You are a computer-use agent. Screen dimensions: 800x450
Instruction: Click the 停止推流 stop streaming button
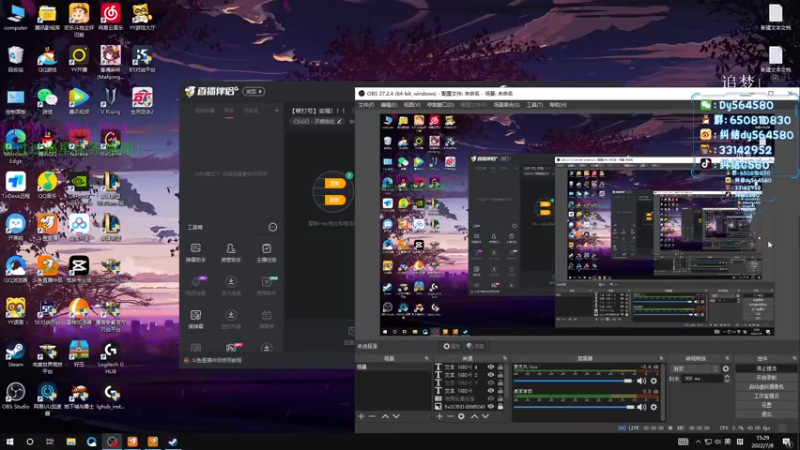[766, 368]
